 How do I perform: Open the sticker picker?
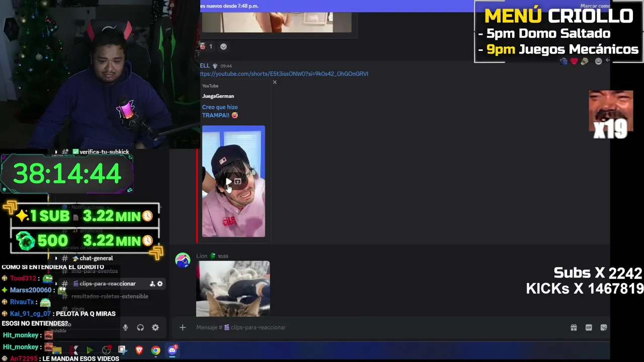click(604, 327)
